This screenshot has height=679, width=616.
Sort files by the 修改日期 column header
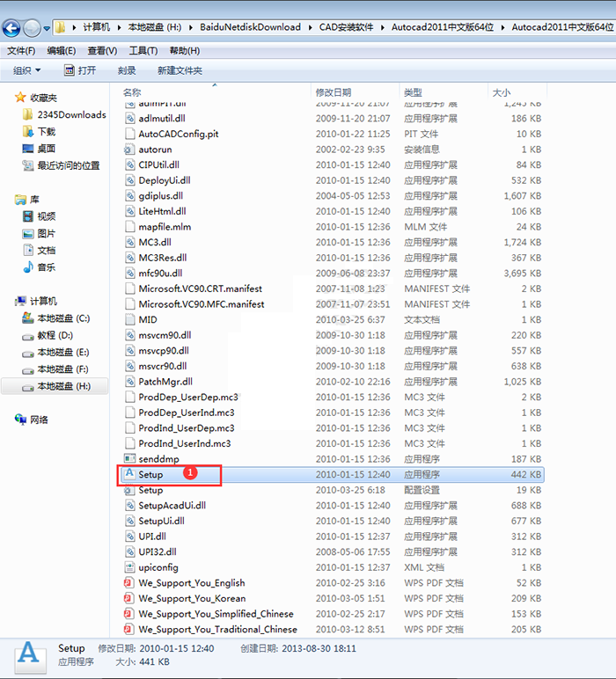pyautogui.click(x=334, y=92)
